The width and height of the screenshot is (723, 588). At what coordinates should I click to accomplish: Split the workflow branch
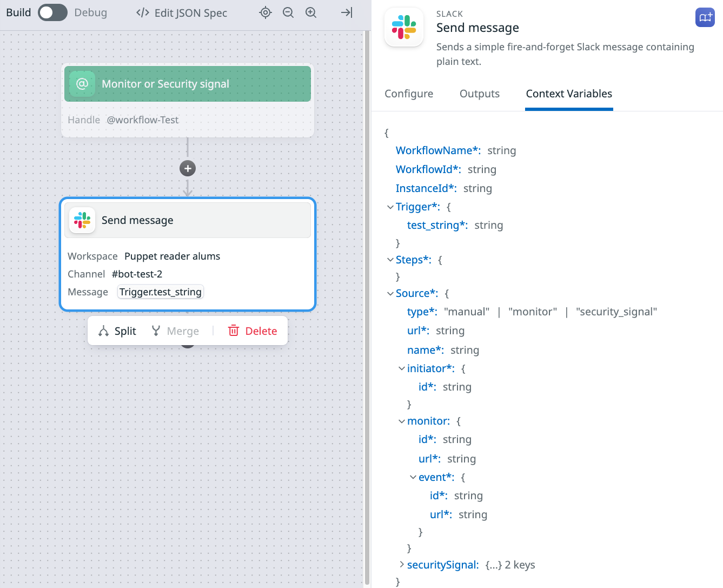tap(117, 331)
